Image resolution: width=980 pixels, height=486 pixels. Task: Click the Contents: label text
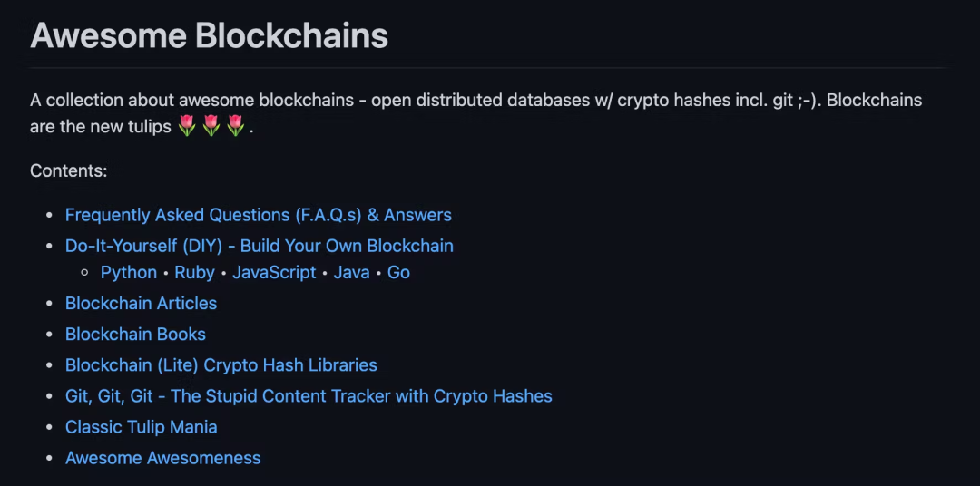pos(68,170)
